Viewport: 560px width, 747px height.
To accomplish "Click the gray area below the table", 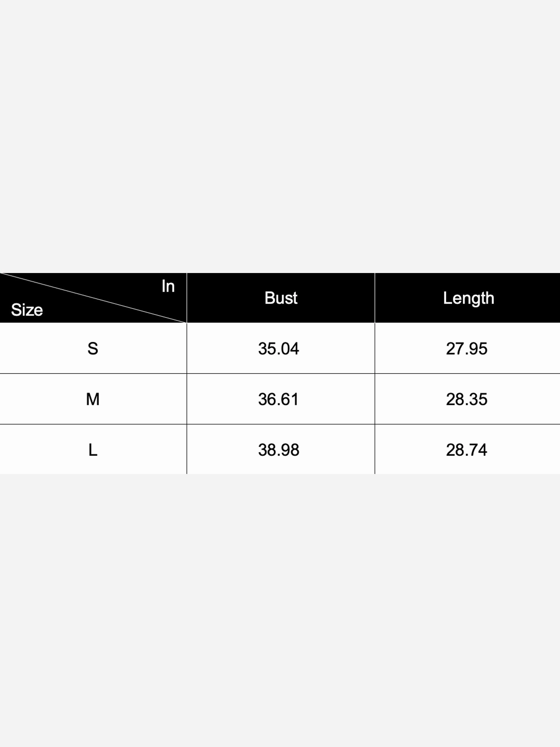I will [x=280, y=611].
